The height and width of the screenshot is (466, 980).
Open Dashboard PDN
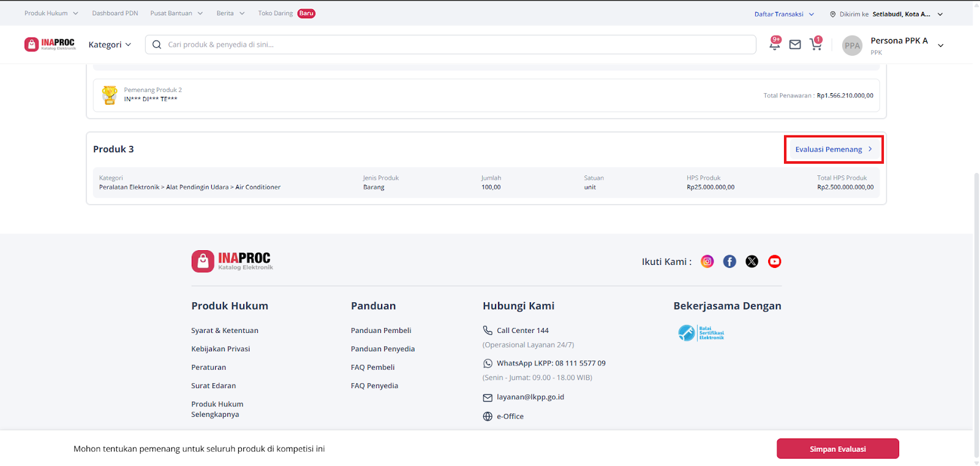pyautogui.click(x=115, y=13)
